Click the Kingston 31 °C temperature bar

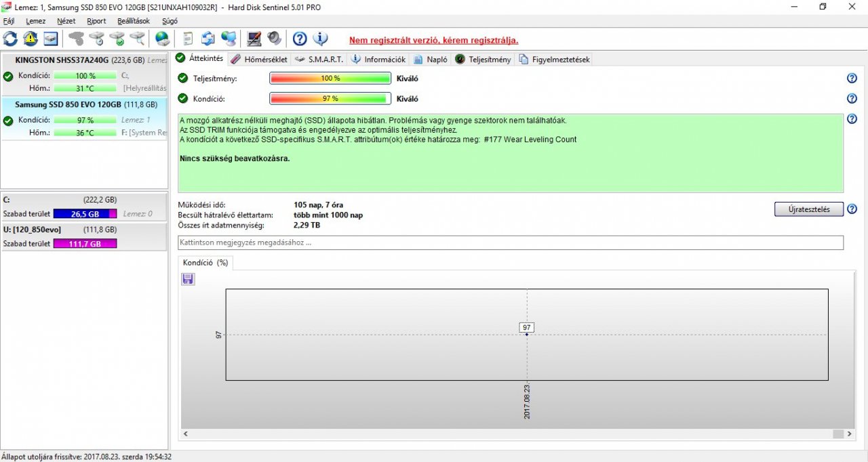(x=85, y=89)
